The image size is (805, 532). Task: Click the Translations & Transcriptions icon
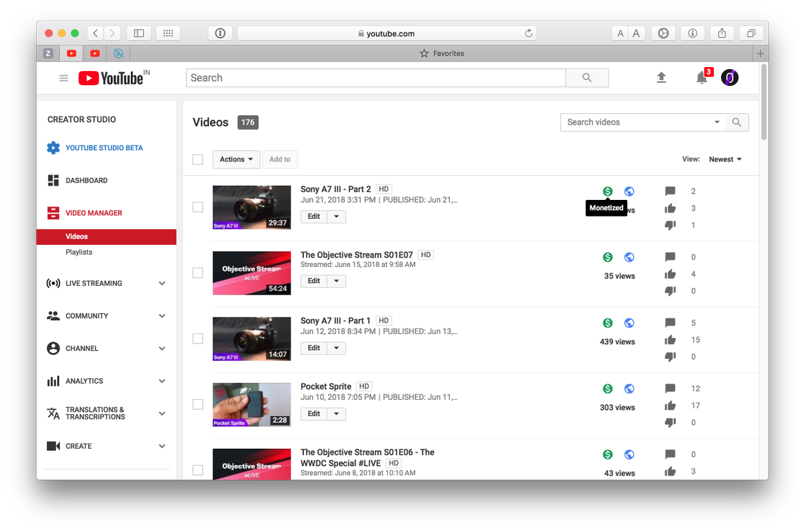click(53, 413)
